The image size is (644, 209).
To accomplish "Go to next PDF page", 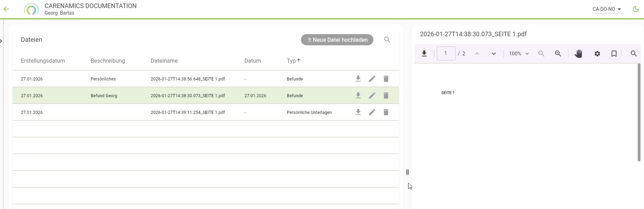I will (494, 54).
